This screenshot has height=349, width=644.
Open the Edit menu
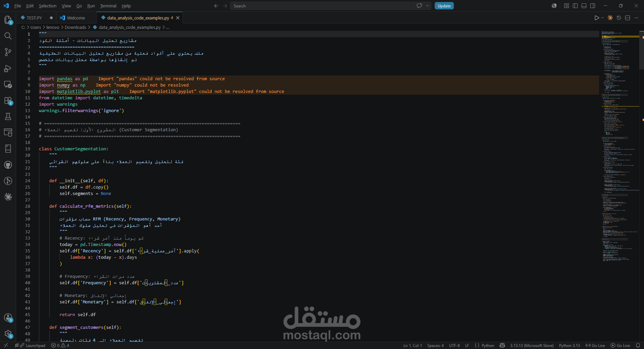tap(30, 6)
